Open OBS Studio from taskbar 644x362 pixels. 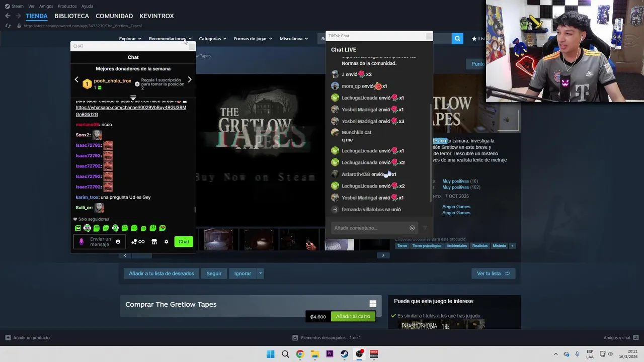coord(359,354)
